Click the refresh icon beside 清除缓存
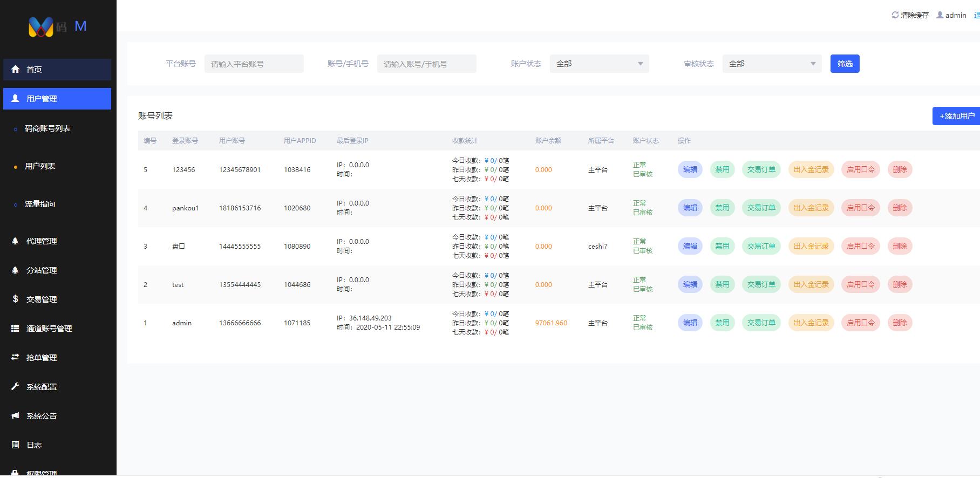 (x=895, y=15)
